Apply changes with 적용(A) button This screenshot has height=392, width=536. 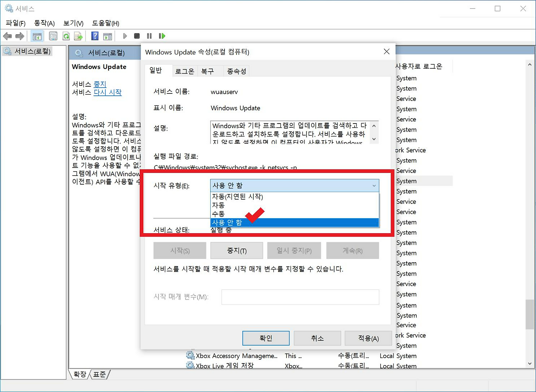pyautogui.click(x=368, y=338)
